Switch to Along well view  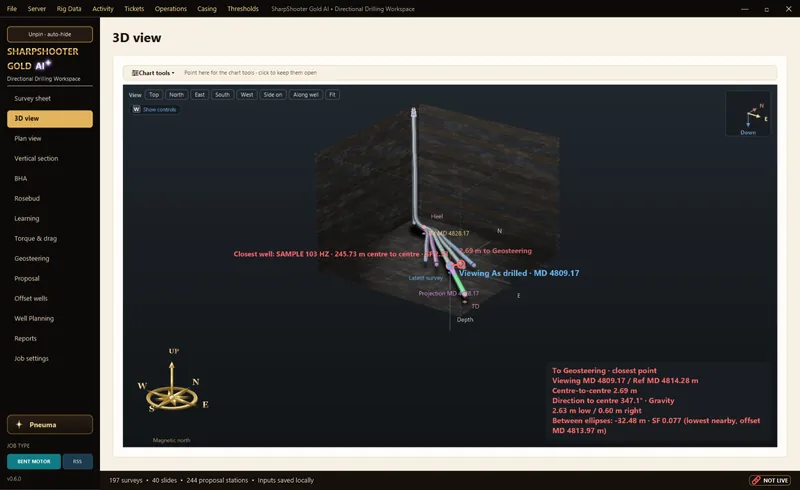click(x=306, y=94)
